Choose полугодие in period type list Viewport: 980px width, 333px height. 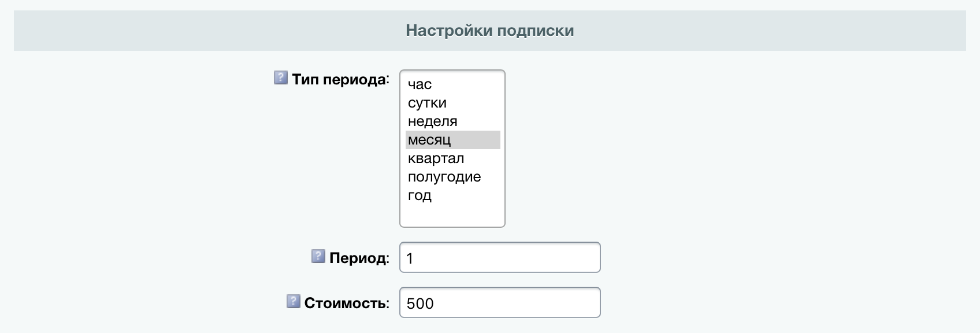pos(452,177)
